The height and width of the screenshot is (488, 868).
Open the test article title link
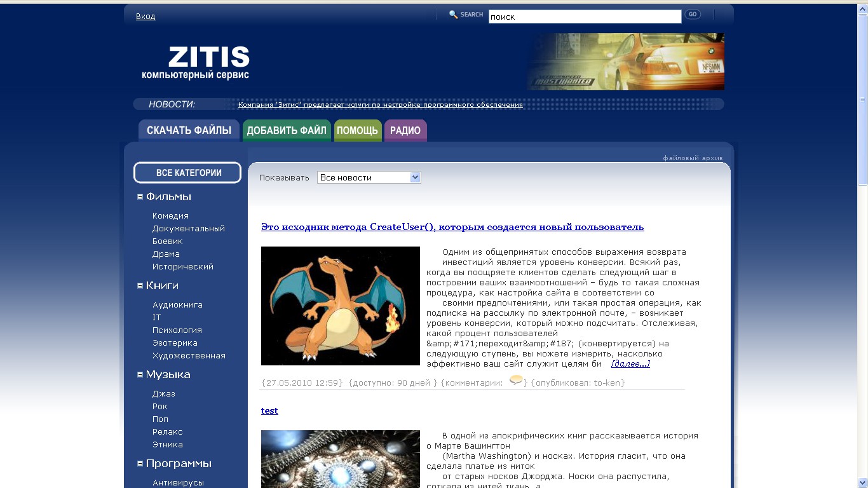point(269,410)
